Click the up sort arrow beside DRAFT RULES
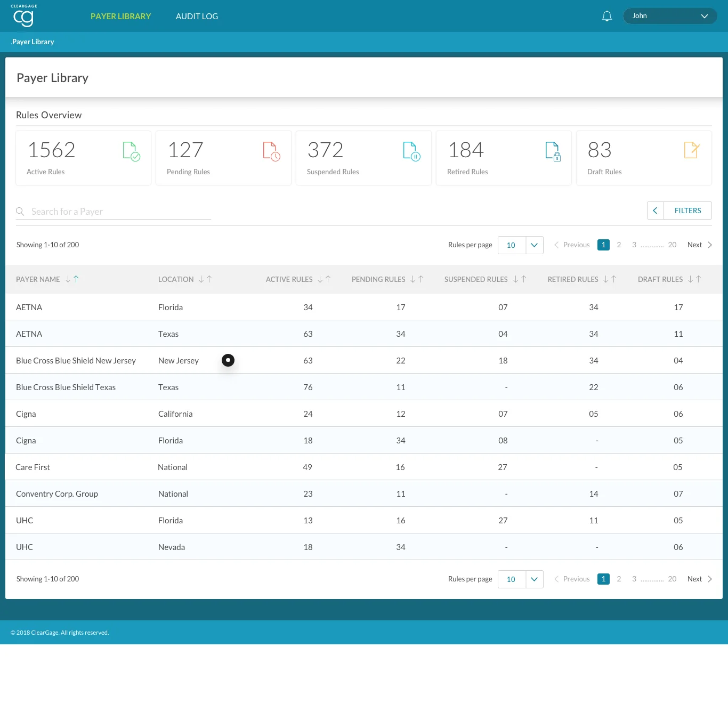The width and height of the screenshot is (728, 704). click(x=699, y=279)
